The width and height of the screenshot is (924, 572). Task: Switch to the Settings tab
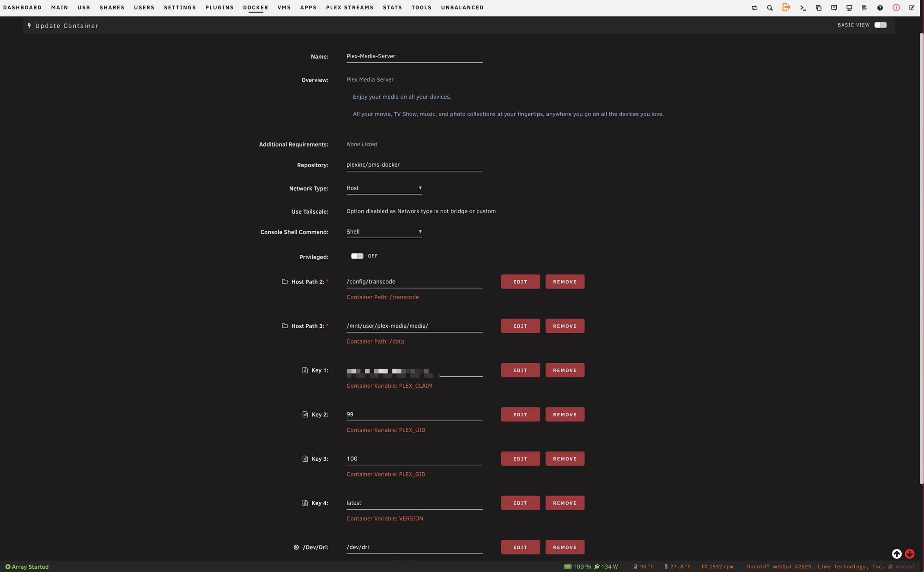[180, 7]
